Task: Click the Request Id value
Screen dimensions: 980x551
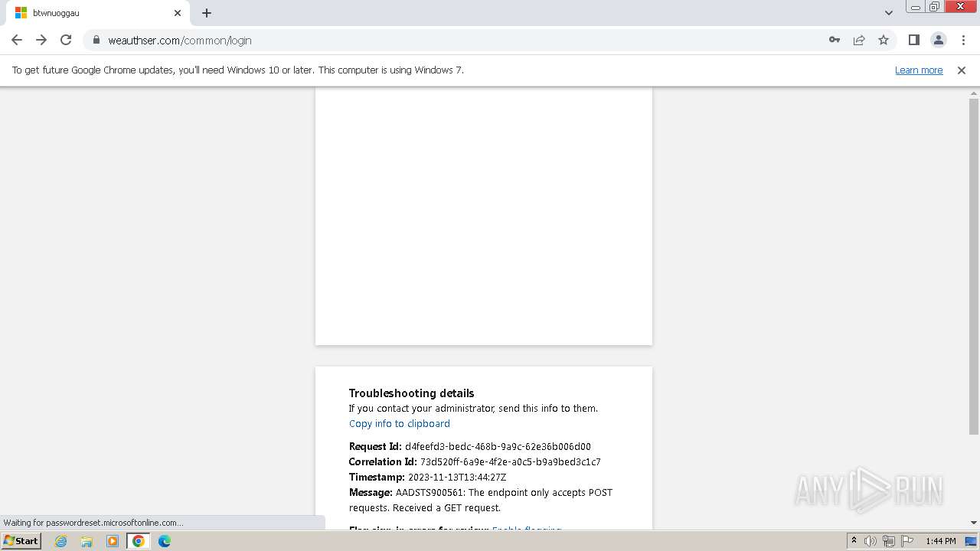Action: click(498, 446)
